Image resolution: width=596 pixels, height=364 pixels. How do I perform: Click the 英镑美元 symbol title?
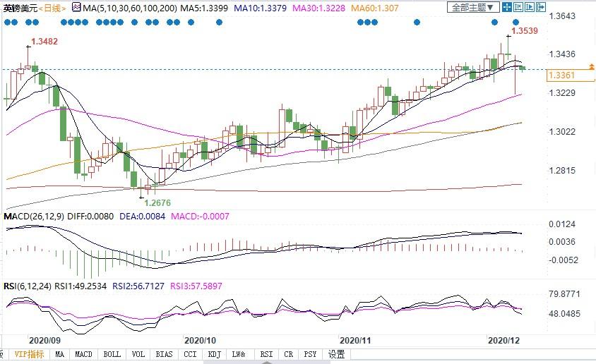pos(20,8)
